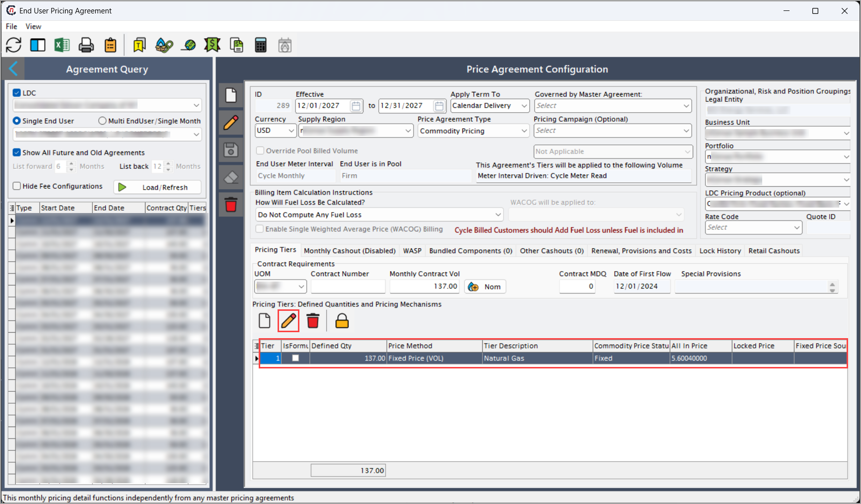Open the Apply Term To dropdown
The width and height of the screenshot is (861, 504).
click(524, 106)
